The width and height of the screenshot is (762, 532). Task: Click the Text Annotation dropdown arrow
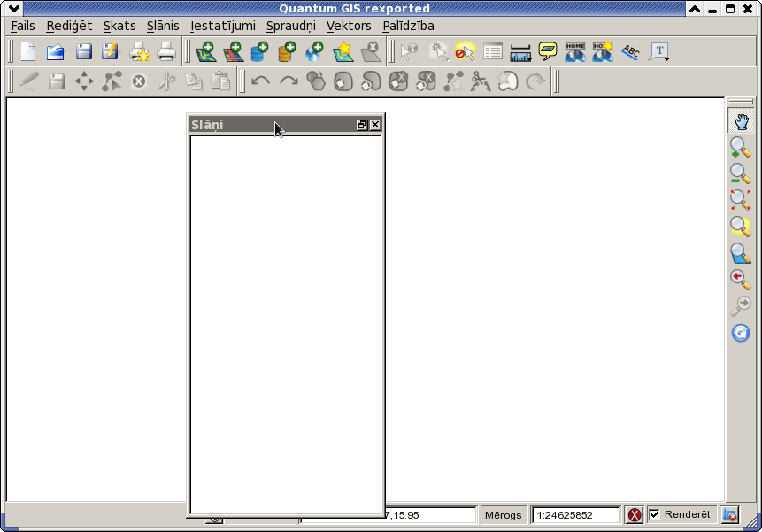(666, 58)
